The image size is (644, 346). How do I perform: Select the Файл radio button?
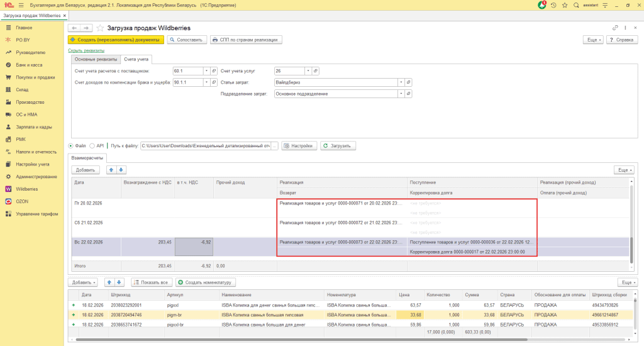pos(70,146)
